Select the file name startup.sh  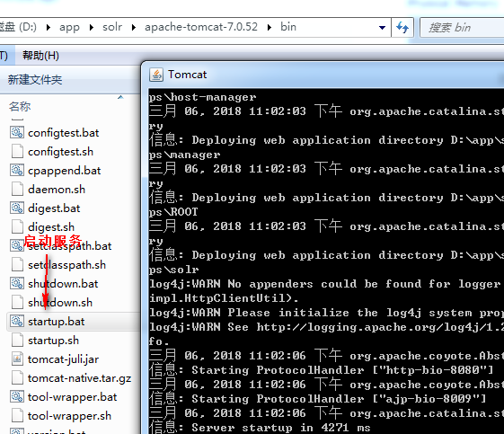(x=53, y=341)
